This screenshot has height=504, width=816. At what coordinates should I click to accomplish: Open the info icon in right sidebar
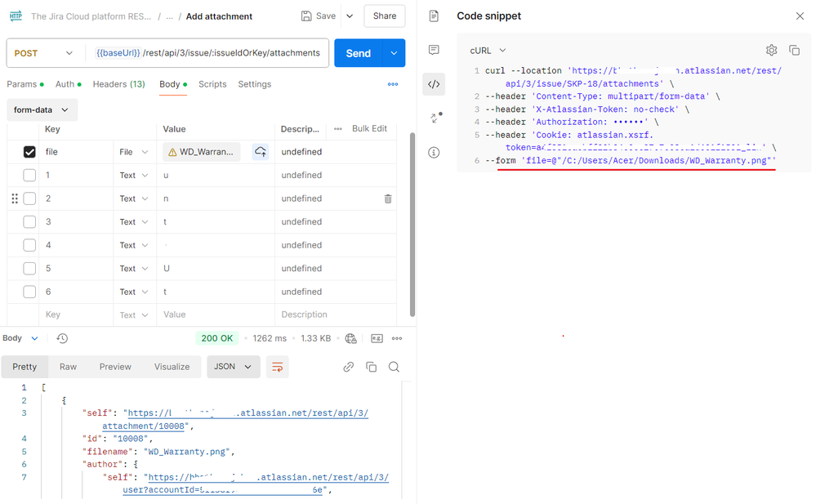tap(434, 153)
